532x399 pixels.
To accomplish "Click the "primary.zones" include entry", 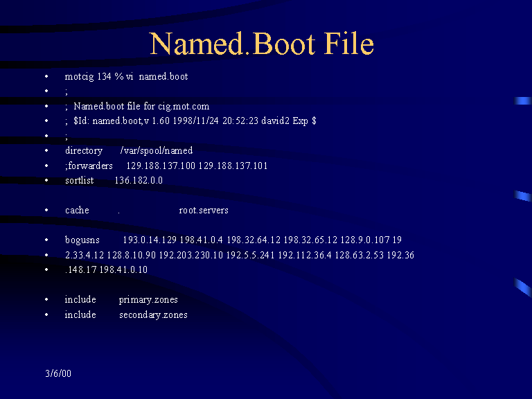I will point(148,299).
